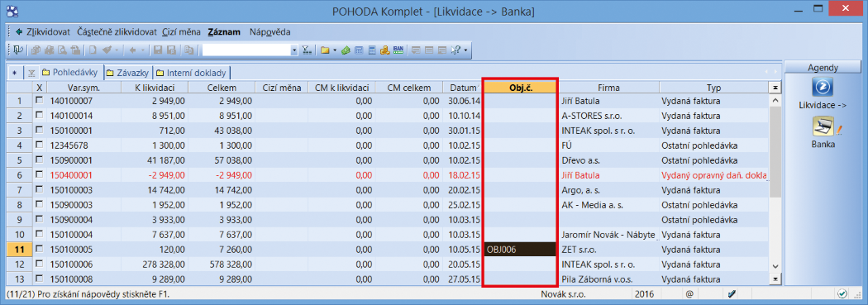Expand the toolbar search combo box arrow
Image resolution: width=868 pixels, height=305 pixels.
point(294,50)
